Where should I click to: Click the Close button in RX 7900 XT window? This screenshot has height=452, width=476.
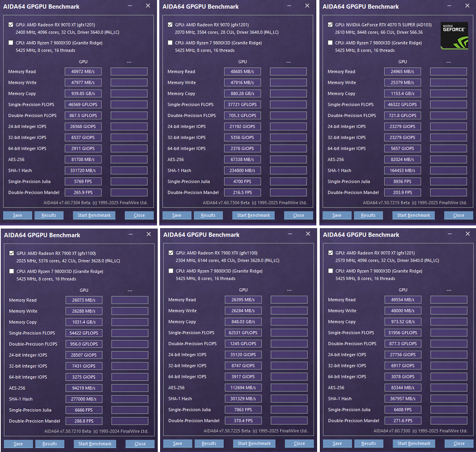coord(140,444)
